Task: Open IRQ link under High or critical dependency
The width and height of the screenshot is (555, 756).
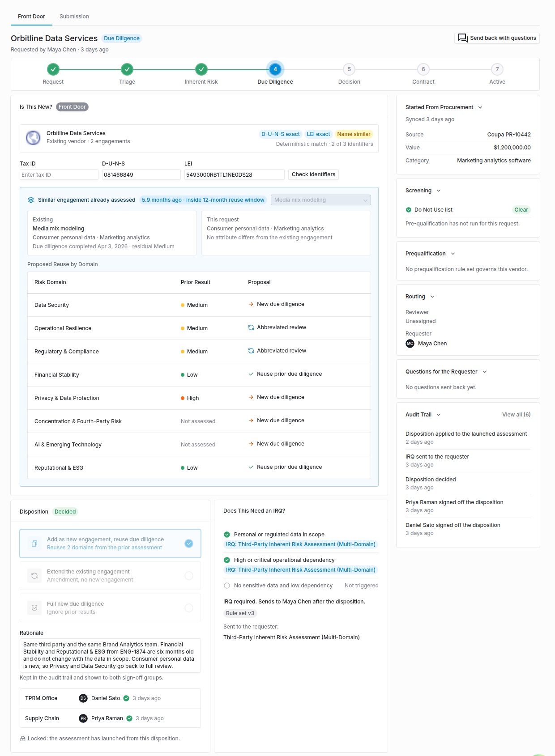Action: tap(300, 570)
